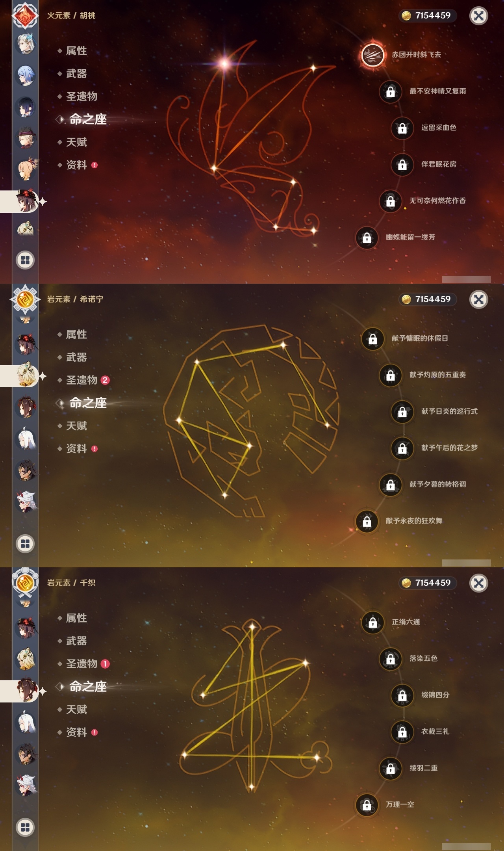Image resolution: width=504 pixels, height=851 pixels.
Task: Open character grid icon in Hu Tao panel
Action: click(25, 260)
